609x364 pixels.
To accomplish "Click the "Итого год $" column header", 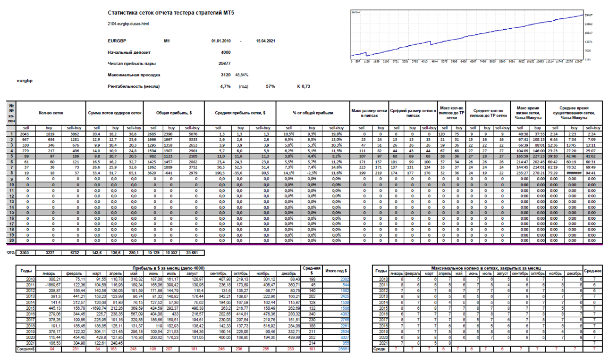I will [x=336, y=271].
